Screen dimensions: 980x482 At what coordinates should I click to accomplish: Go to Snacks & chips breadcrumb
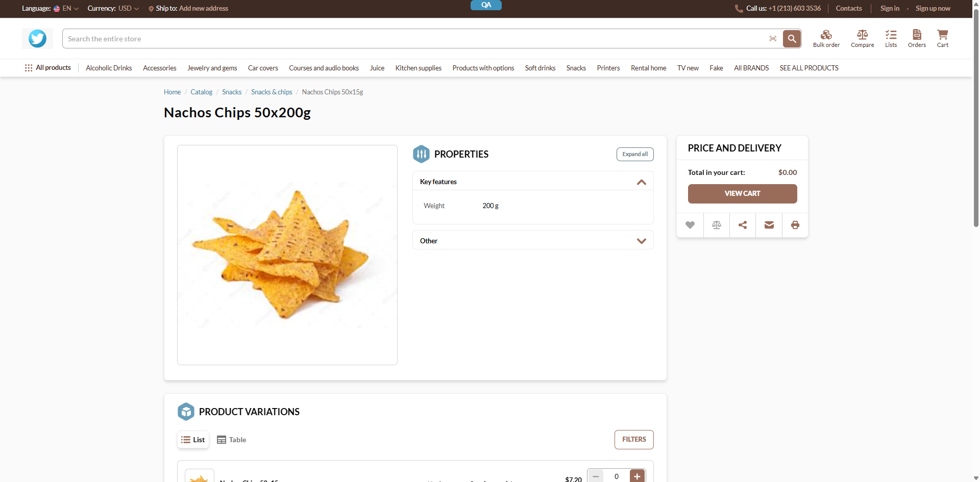(272, 92)
